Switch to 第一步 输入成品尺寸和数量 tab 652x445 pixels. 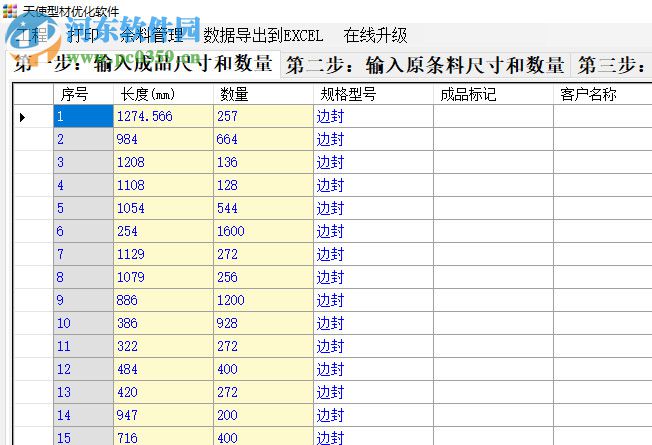[x=143, y=64]
